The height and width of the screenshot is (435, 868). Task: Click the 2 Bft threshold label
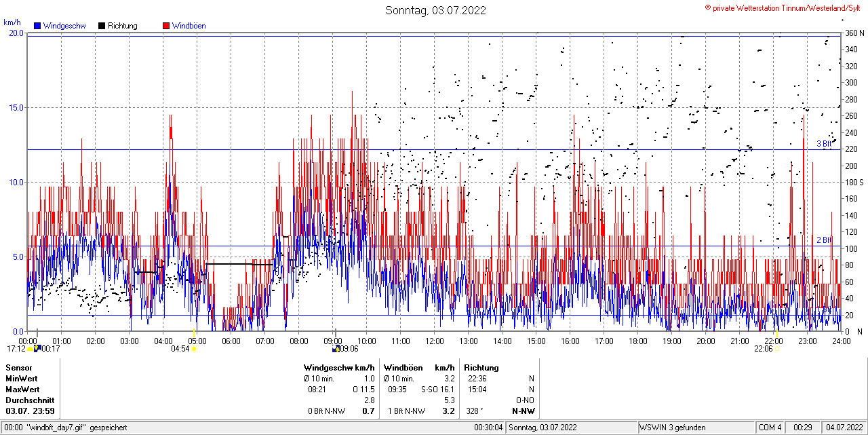click(824, 240)
